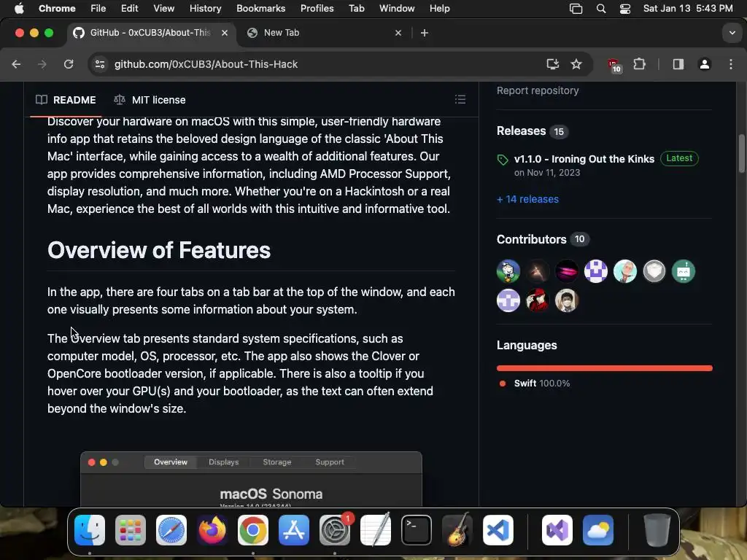The image size is (747, 560).
Task: Open the Extensions puzzle icon
Action: [x=639, y=64]
